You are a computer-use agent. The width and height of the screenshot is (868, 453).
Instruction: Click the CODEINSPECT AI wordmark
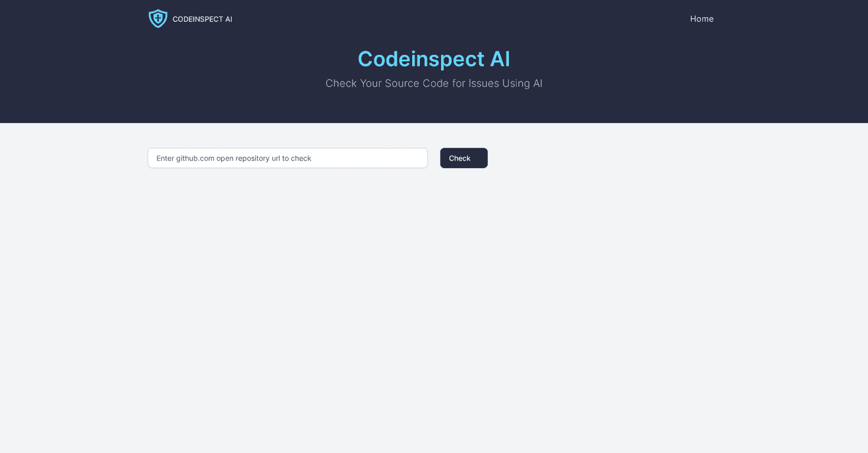pos(202,19)
